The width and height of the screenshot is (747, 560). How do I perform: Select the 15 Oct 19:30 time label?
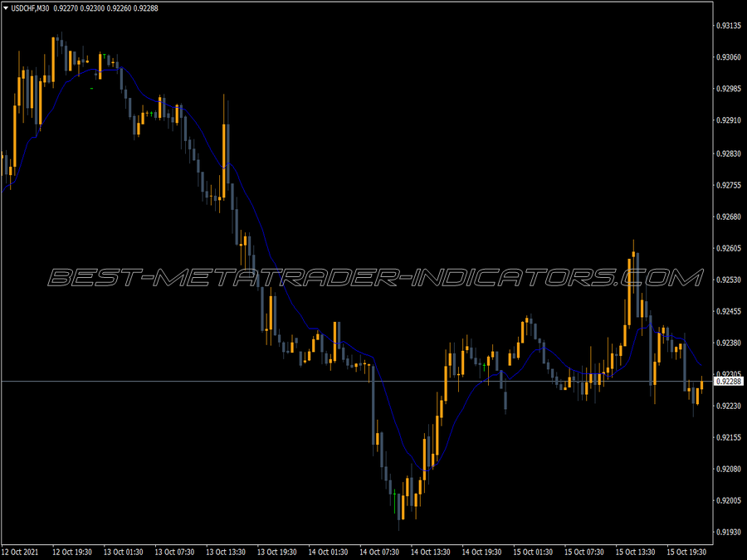[x=686, y=552]
